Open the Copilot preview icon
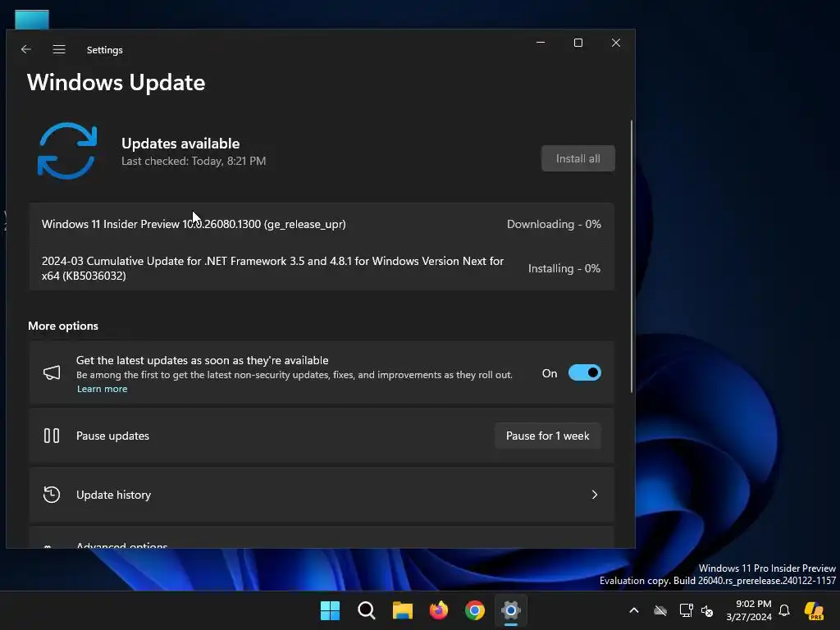Viewport: 840px width, 630px height. (815, 610)
